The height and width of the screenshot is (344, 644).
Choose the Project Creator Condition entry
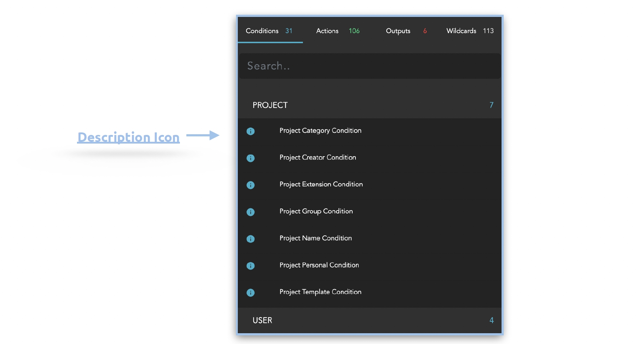318,158
